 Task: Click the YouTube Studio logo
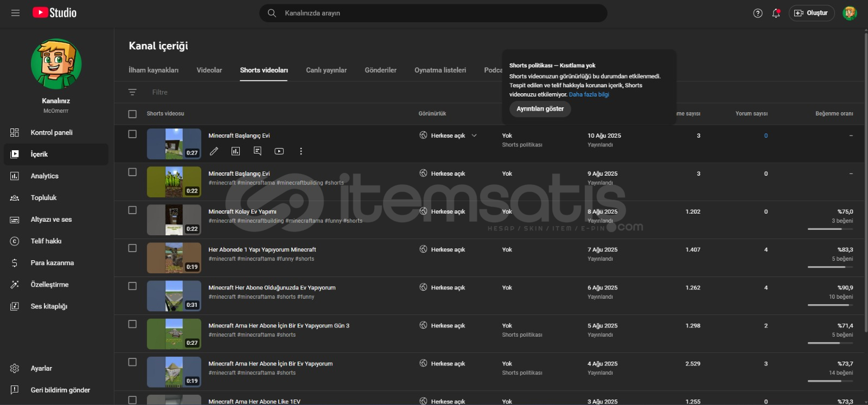click(x=54, y=12)
